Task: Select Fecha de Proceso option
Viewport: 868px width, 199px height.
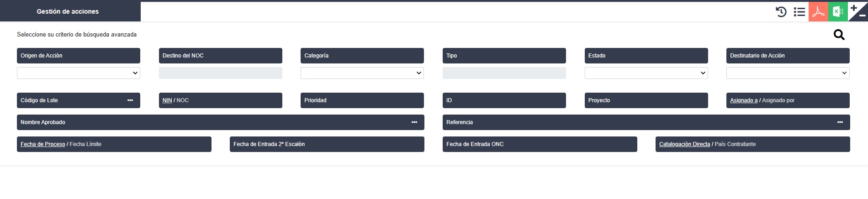Action: click(43, 144)
